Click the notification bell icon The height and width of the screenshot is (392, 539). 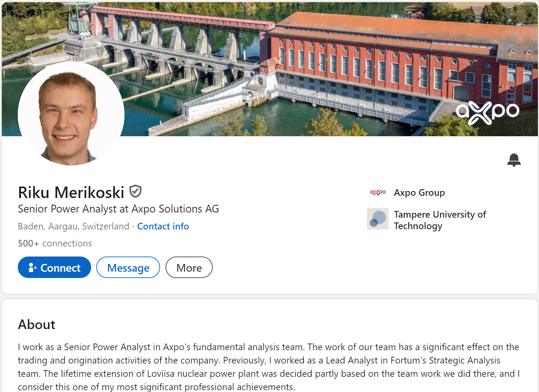(514, 160)
